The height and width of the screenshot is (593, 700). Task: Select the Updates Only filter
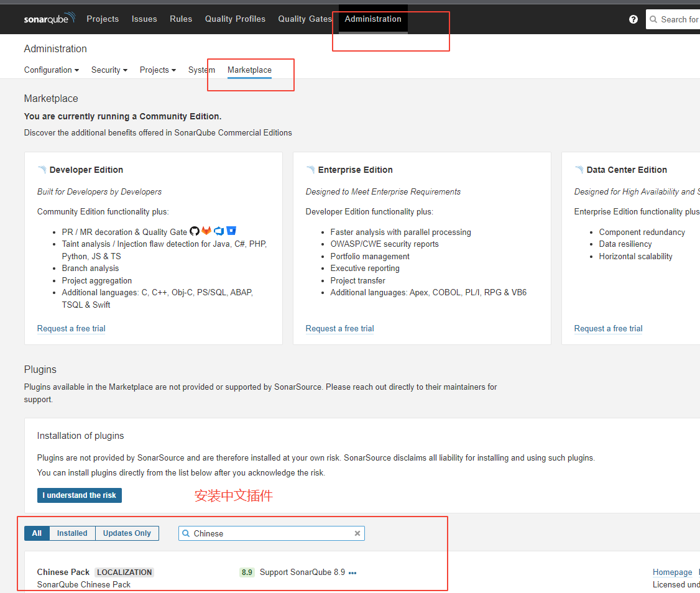point(127,533)
